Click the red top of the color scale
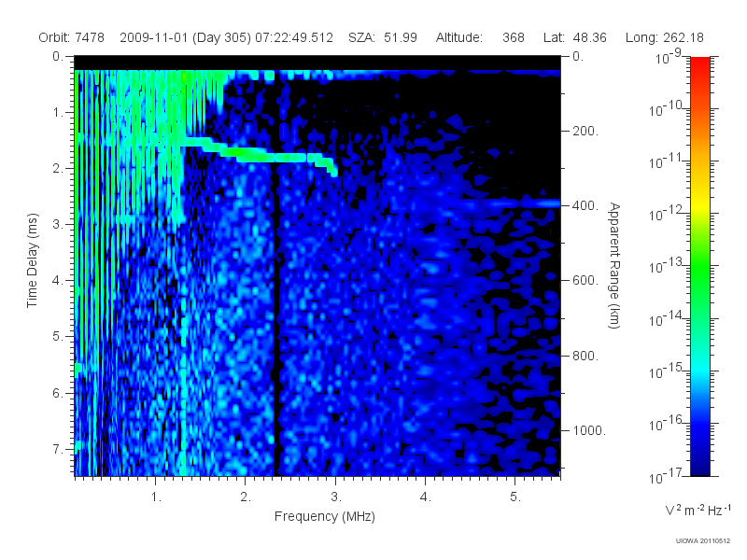 click(x=700, y=64)
